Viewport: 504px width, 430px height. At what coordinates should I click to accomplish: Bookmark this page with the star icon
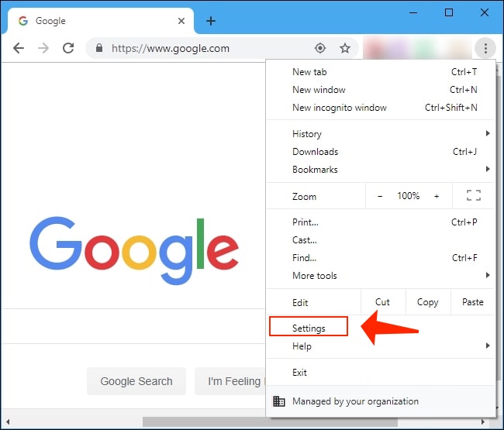tap(345, 48)
